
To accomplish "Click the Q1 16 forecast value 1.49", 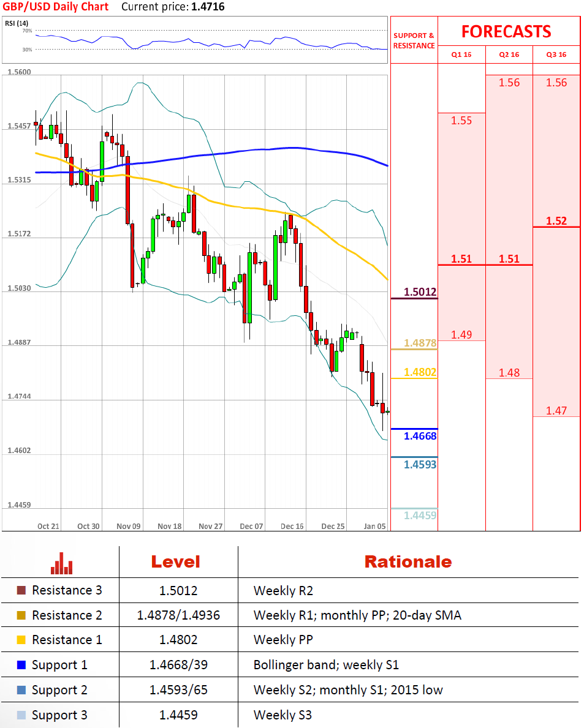I will [x=461, y=335].
